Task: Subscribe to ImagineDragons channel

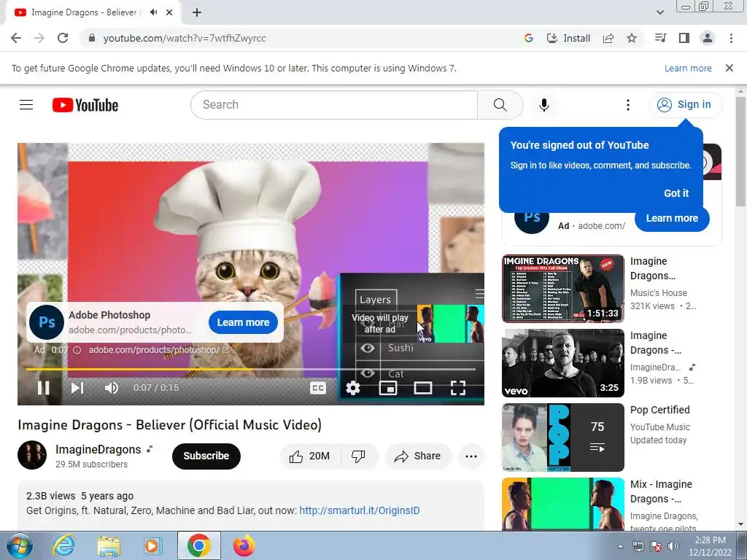Action: (x=206, y=456)
